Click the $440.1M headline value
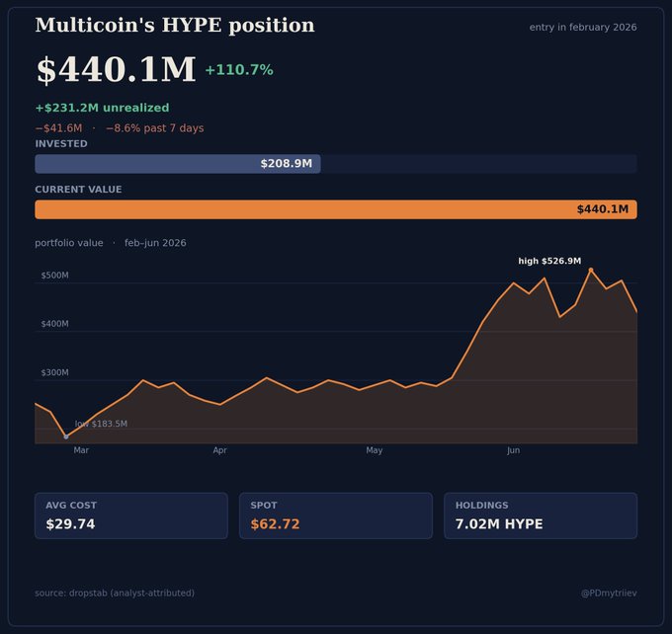Screen dimensions: 672x634 [x=117, y=70]
